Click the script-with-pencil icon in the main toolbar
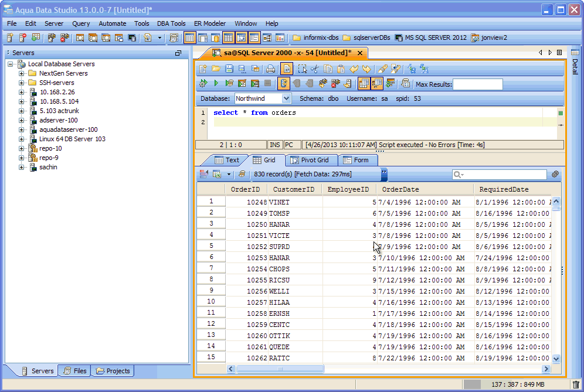This screenshot has width=584, height=392. click(148, 38)
